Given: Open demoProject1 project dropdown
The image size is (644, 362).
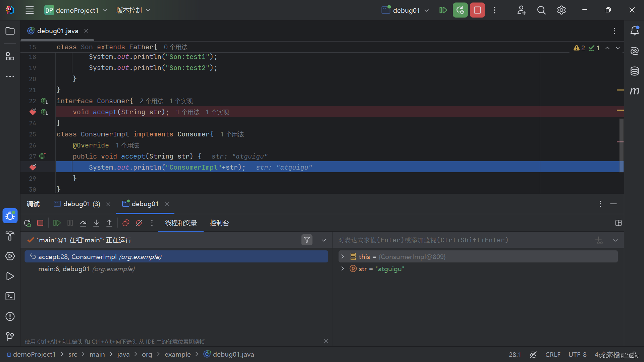Looking at the screenshot, I should 76,10.
